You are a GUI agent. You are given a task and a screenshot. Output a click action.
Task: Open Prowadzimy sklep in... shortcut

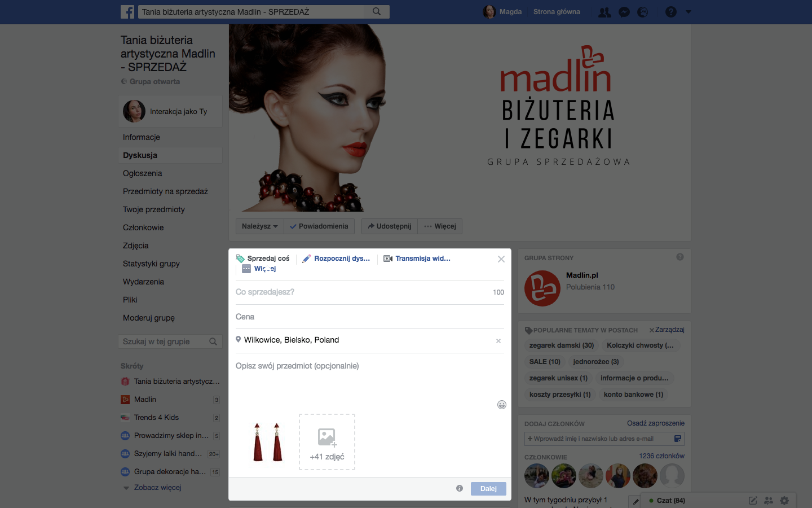tap(170, 436)
